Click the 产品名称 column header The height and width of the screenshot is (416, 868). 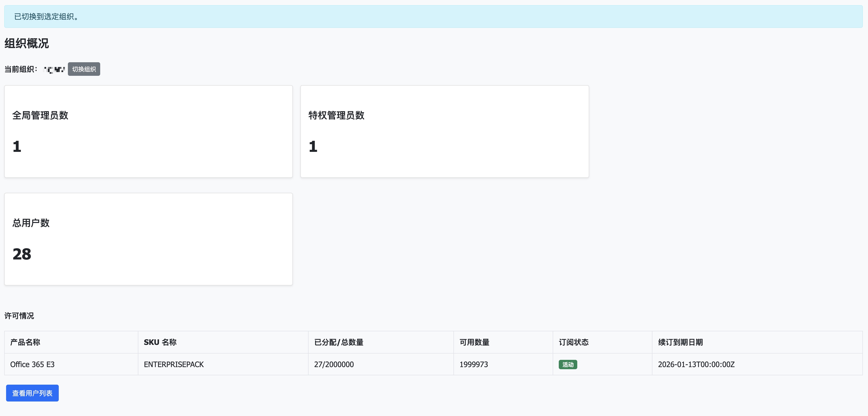(25, 342)
